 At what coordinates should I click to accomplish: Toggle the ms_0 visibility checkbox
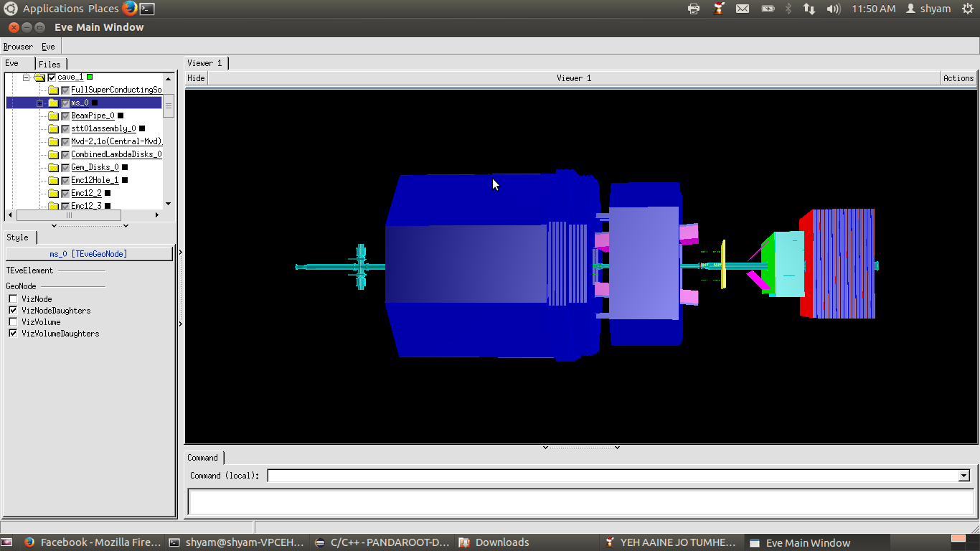(x=65, y=103)
